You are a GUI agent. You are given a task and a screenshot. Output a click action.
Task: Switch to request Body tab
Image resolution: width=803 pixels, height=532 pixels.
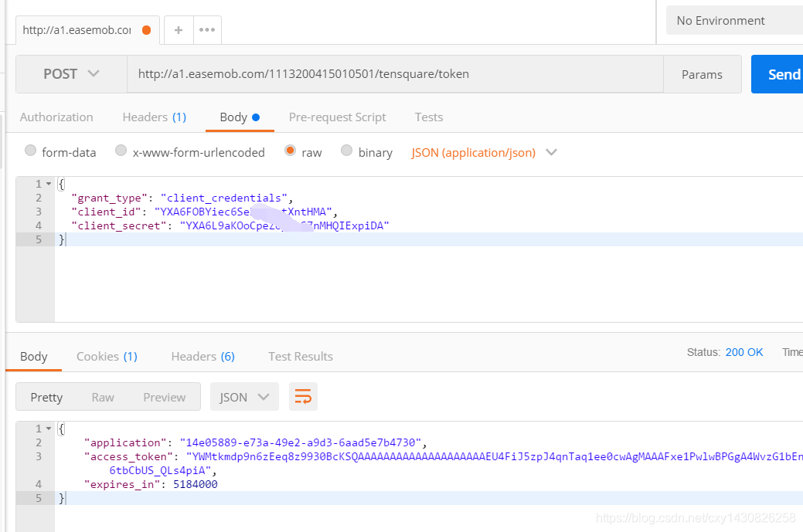click(x=240, y=117)
